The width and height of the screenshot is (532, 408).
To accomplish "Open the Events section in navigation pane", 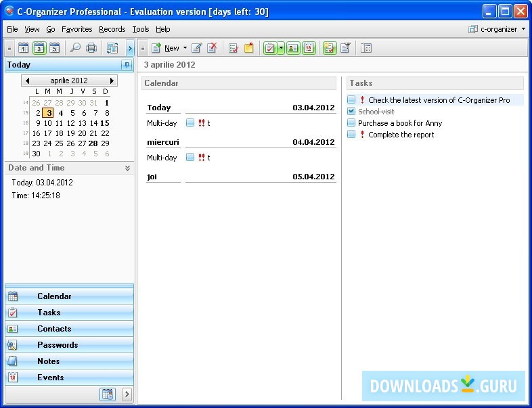I will [x=69, y=378].
